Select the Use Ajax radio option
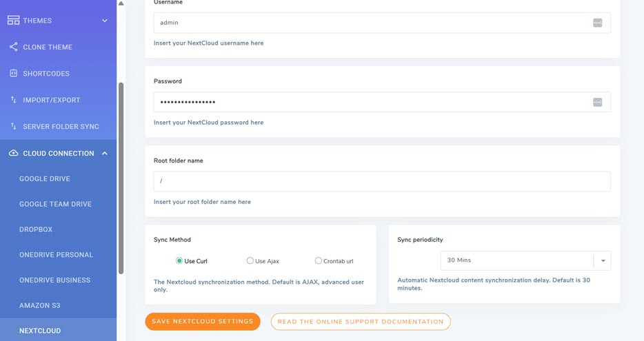The width and height of the screenshot is (644, 341). (250, 261)
